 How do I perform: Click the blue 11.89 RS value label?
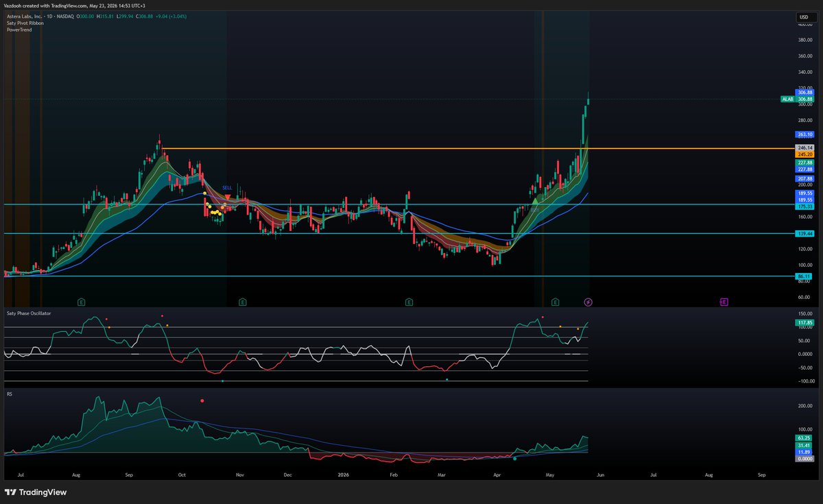(x=804, y=453)
